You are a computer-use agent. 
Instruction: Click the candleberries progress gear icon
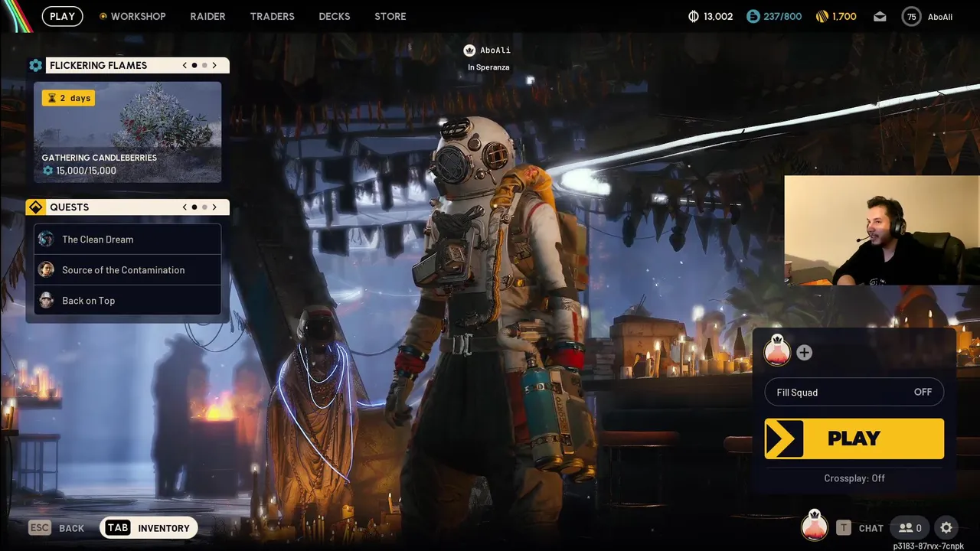[47, 171]
